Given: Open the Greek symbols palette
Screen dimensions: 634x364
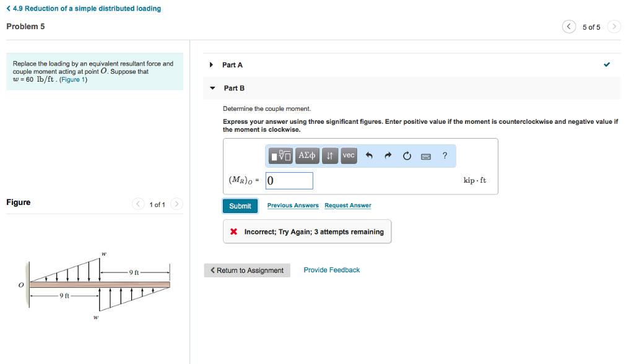Looking at the screenshot, I should tap(308, 156).
